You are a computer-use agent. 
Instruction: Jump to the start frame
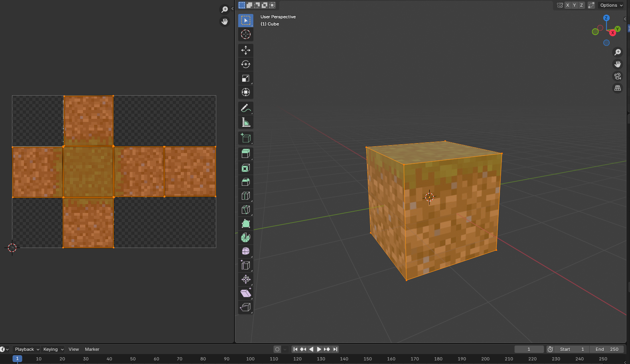pyautogui.click(x=295, y=349)
